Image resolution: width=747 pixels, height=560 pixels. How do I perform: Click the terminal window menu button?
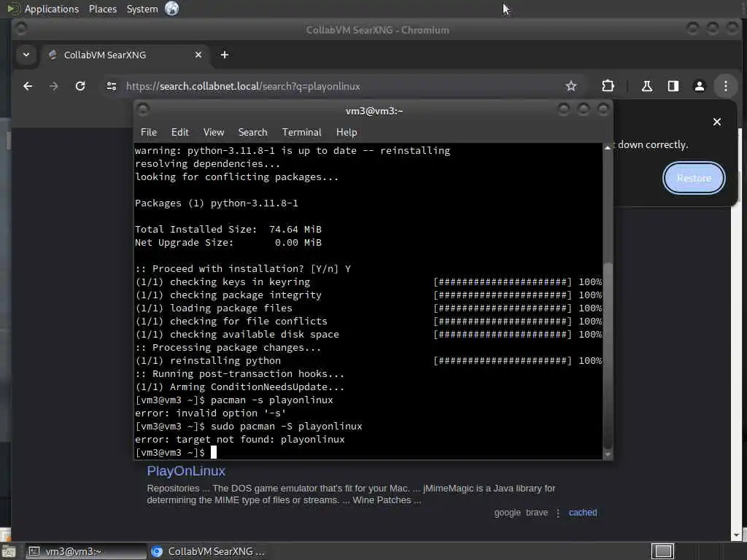tap(143, 110)
